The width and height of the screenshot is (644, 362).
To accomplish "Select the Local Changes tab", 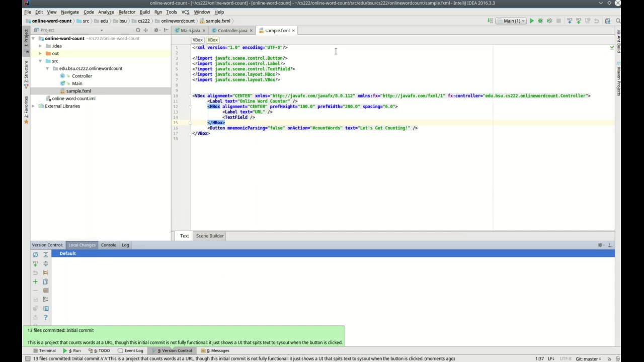I will tap(82, 245).
